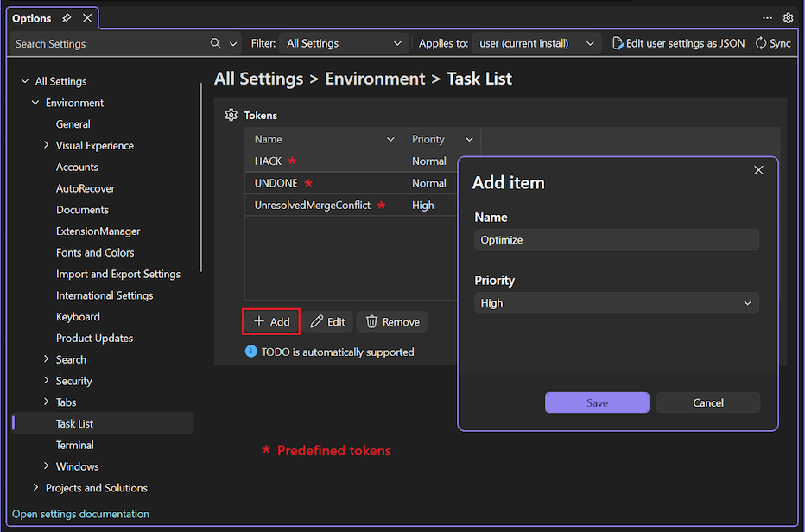Click the plus Add icon
Image resolution: width=805 pixels, height=532 pixels.
tap(258, 321)
